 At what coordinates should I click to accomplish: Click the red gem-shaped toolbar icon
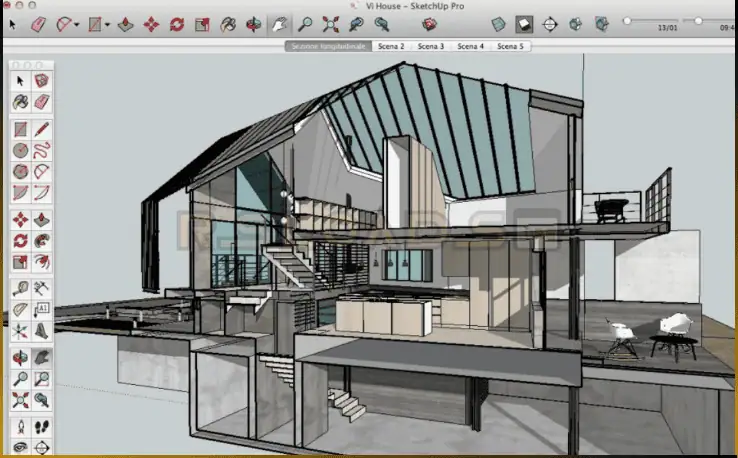pyautogui.click(x=429, y=24)
